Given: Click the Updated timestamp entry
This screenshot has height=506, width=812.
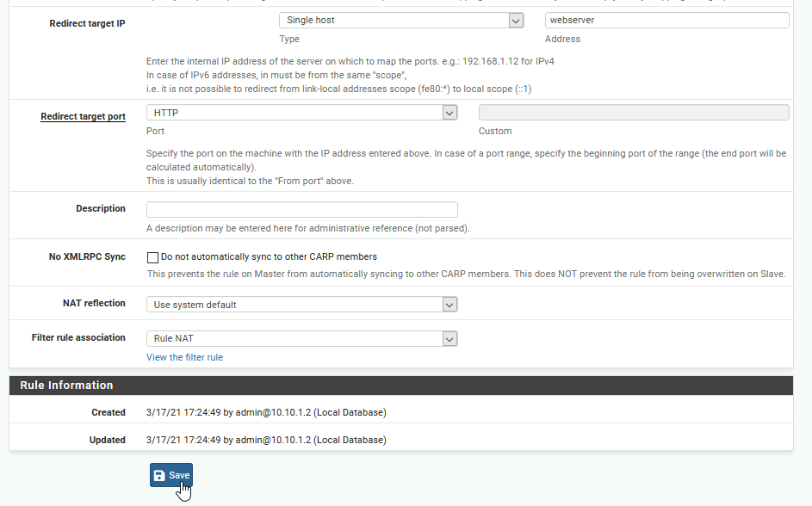Looking at the screenshot, I should click(266, 440).
